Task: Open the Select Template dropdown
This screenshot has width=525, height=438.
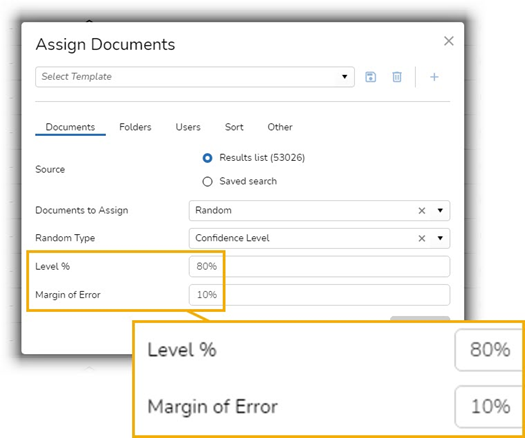Action: click(x=195, y=77)
